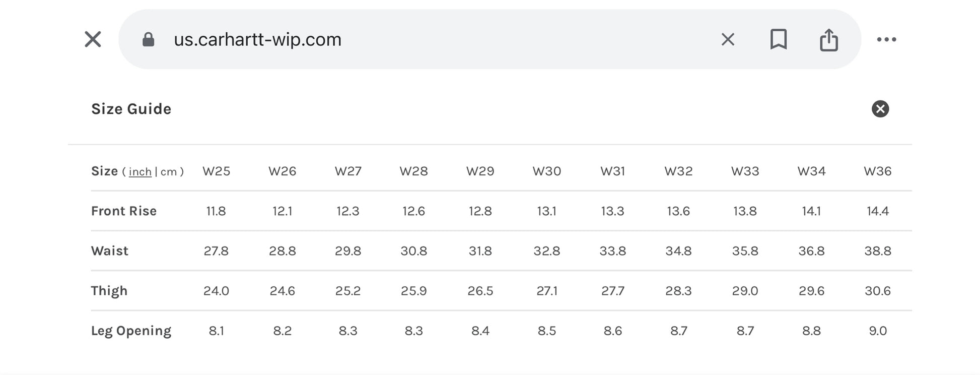Open the share sheet icon
This screenshot has width=980, height=375.
[x=828, y=39]
